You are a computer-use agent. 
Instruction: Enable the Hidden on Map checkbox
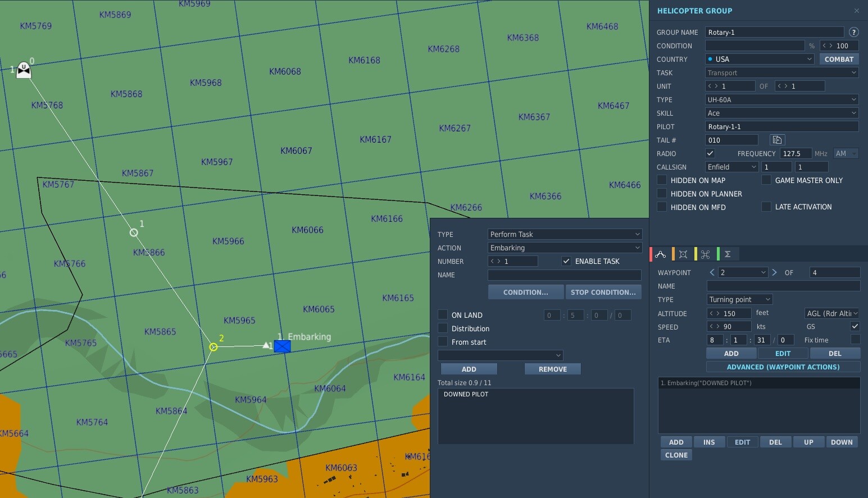[x=662, y=180]
